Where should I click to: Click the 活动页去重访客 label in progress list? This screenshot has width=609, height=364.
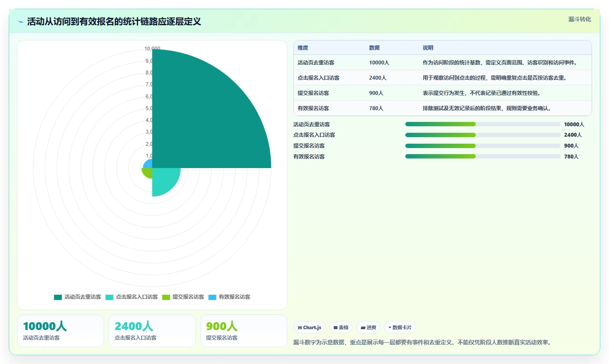(x=312, y=125)
